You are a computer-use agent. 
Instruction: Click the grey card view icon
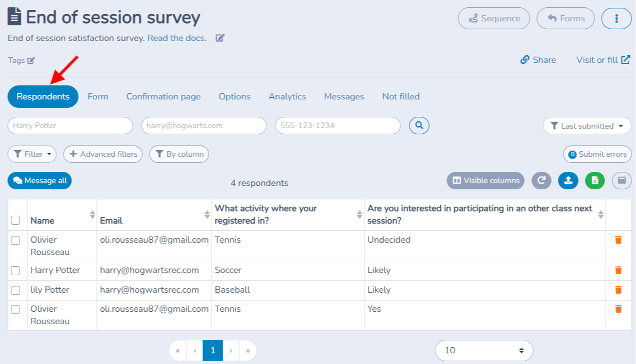pyautogui.click(x=622, y=181)
